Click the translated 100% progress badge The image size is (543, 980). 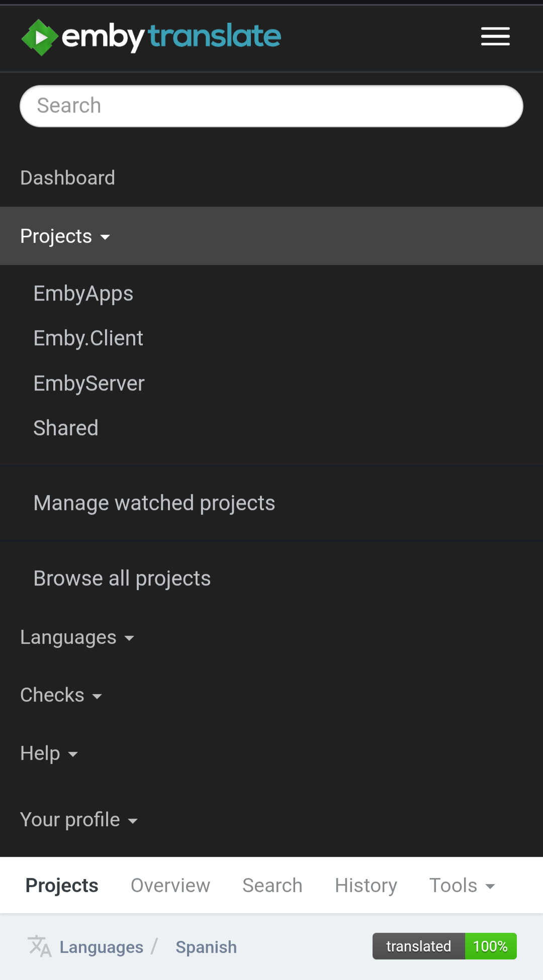[444, 946]
